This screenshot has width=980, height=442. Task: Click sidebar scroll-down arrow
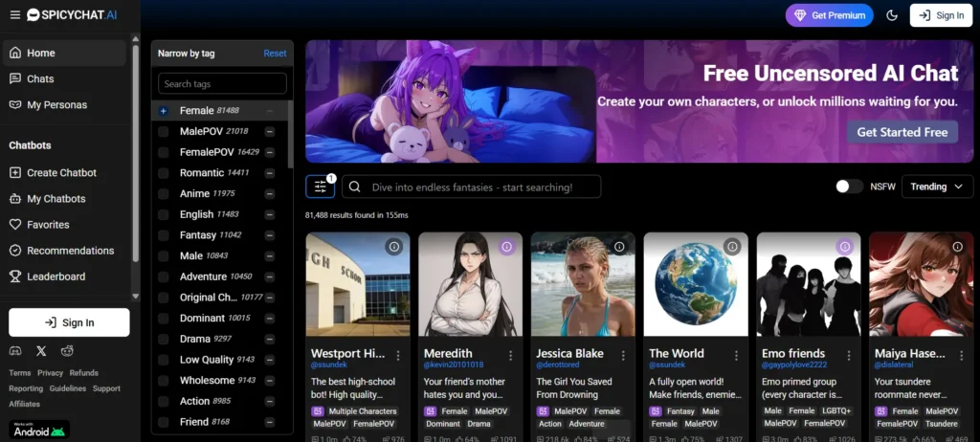136,296
